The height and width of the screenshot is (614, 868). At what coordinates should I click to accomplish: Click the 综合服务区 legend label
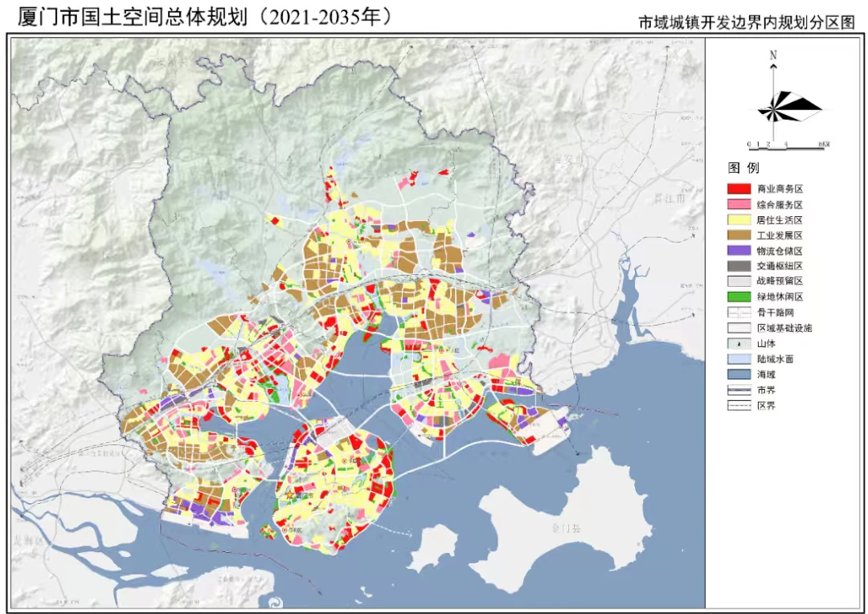pos(780,204)
